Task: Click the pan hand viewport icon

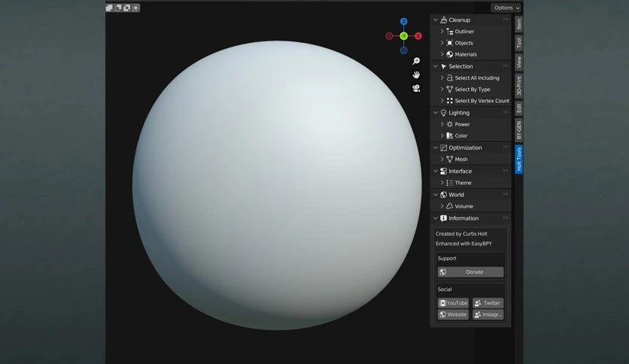Action: 416,74
